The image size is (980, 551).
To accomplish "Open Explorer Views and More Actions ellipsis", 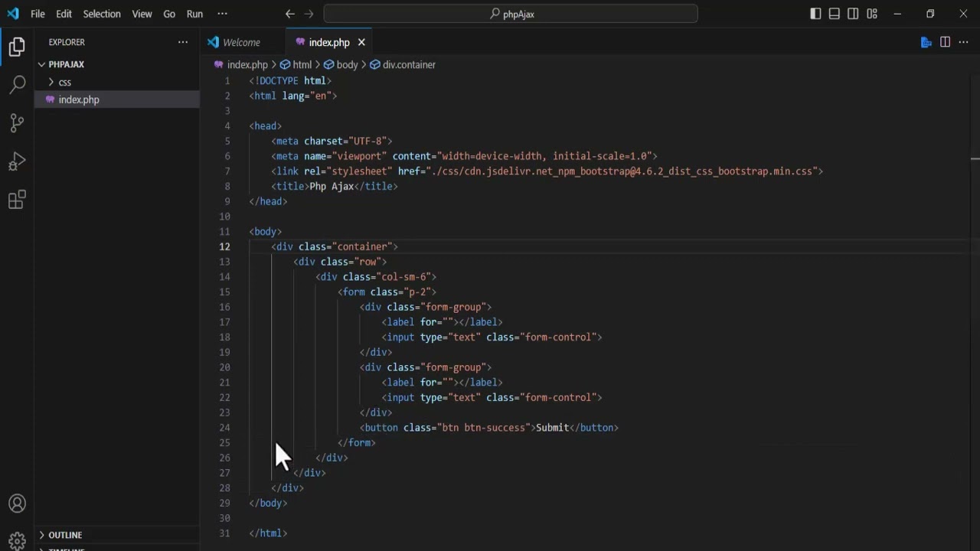I will coord(182,42).
